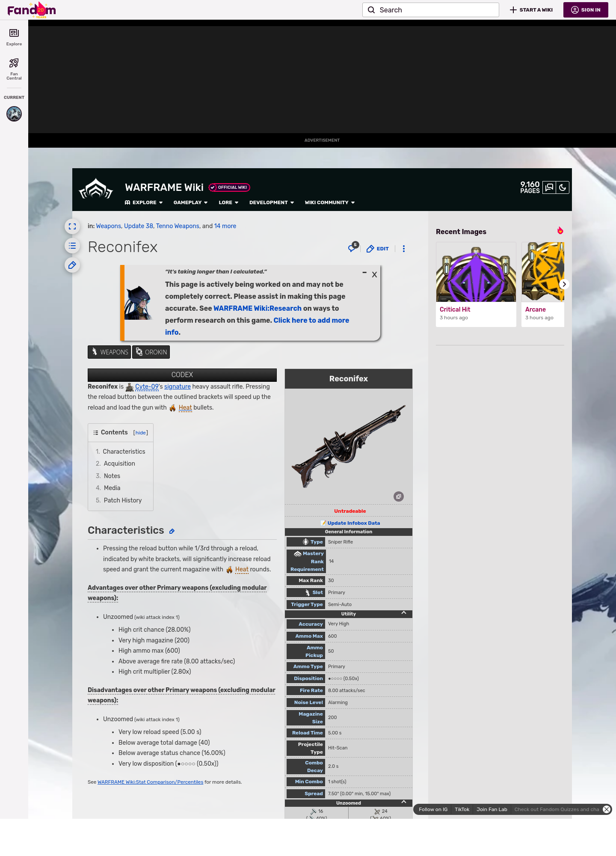The width and height of the screenshot is (616, 856).
Task: Jump to Notes in contents
Action: click(x=112, y=476)
